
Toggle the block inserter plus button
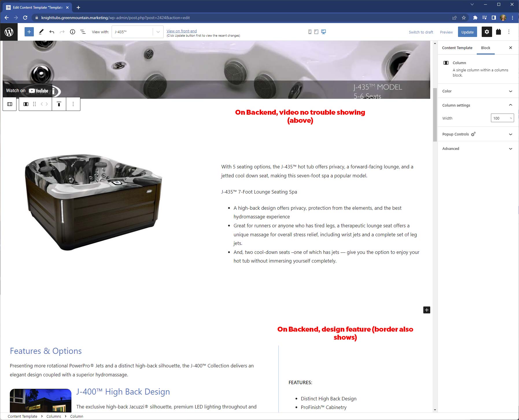(29, 32)
